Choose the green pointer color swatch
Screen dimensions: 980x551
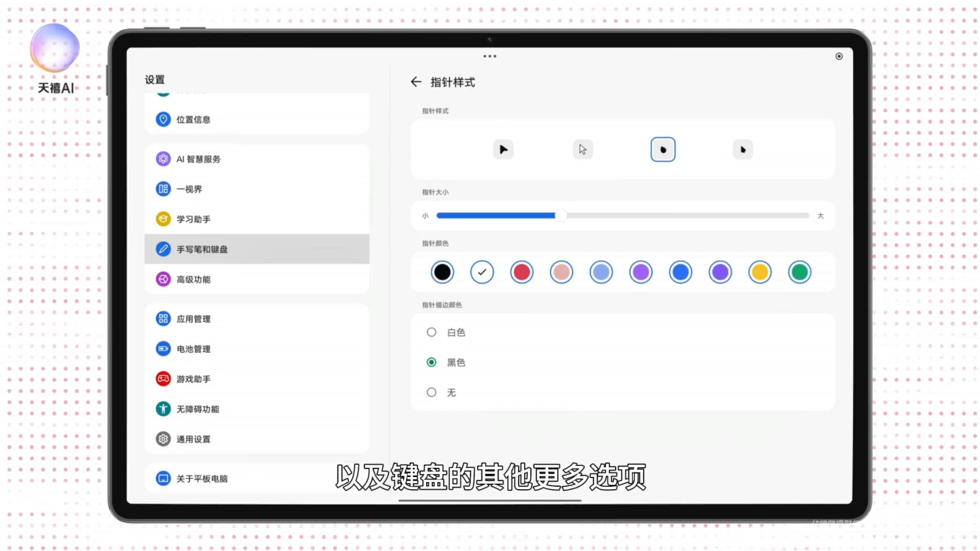pyautogui.click(x=799, y=272)
